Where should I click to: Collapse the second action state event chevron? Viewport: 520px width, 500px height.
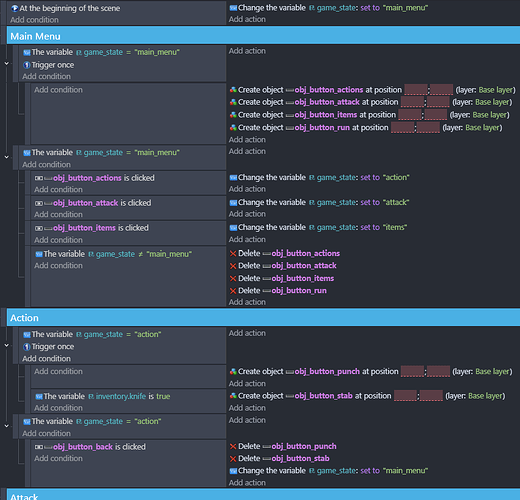6,426
